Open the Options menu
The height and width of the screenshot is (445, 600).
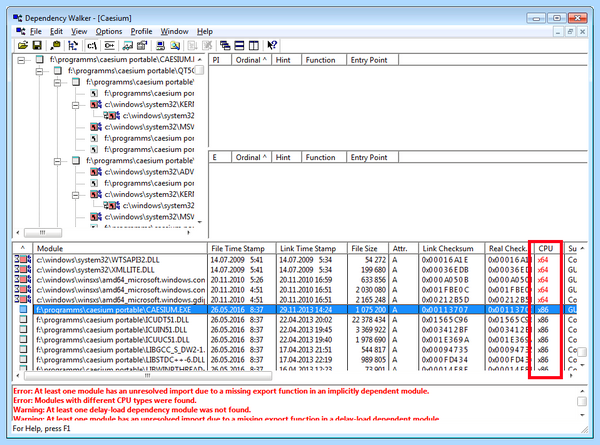[109, 31]
